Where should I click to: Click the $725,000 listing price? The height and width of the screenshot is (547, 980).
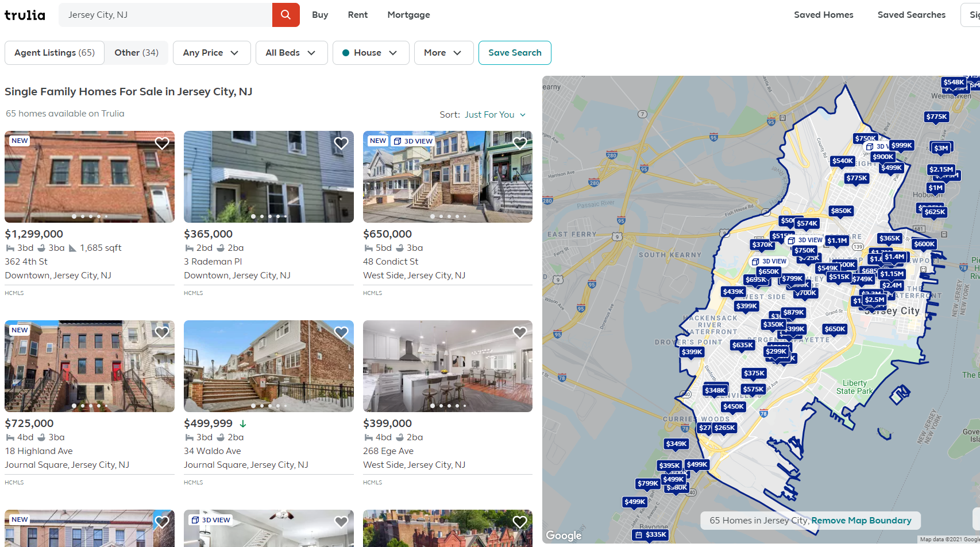[29, 424]
